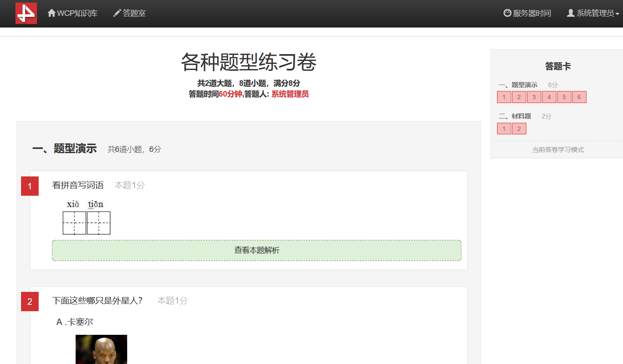Click the red WCP logo icon
The image size is (623, 364).
pos(26,13)
